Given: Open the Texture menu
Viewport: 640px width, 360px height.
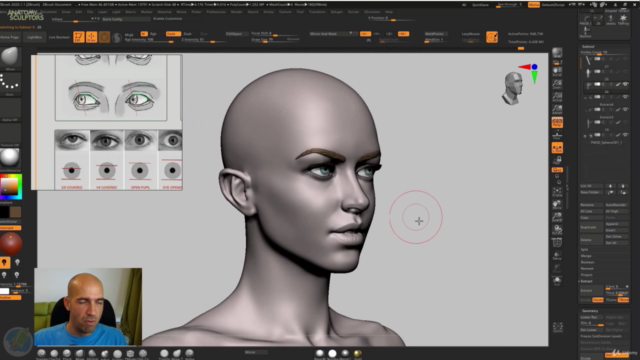Looking at the screenshot, I should click(x=285, y=12).
